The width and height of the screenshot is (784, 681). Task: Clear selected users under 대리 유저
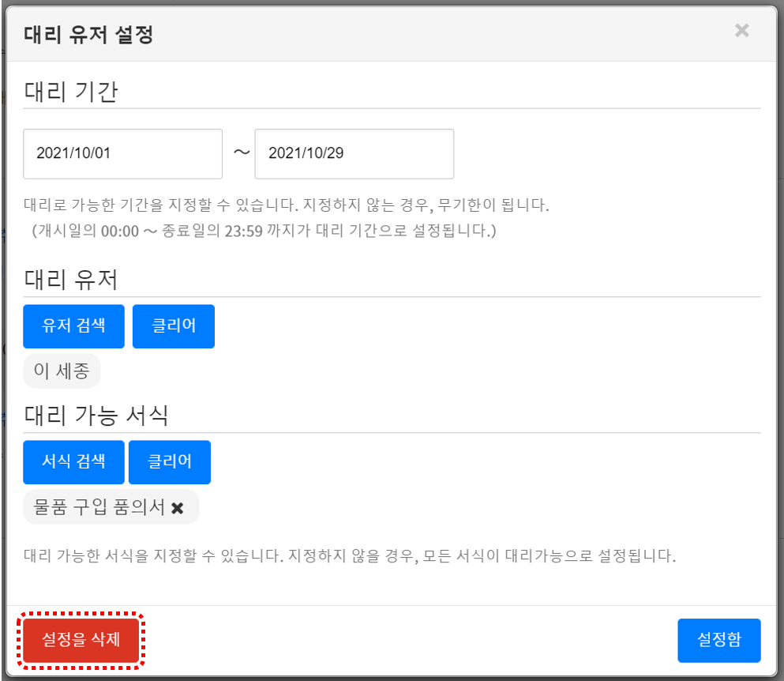[174, 326]
